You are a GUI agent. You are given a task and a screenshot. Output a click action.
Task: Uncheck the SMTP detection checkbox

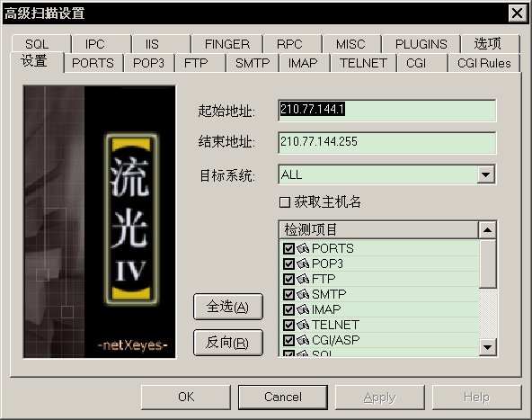(288, 294)
